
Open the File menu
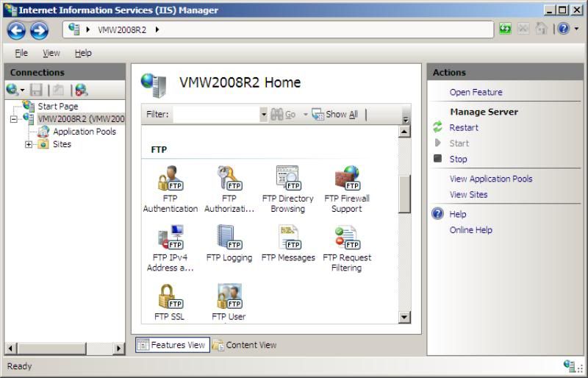(21, 53)
